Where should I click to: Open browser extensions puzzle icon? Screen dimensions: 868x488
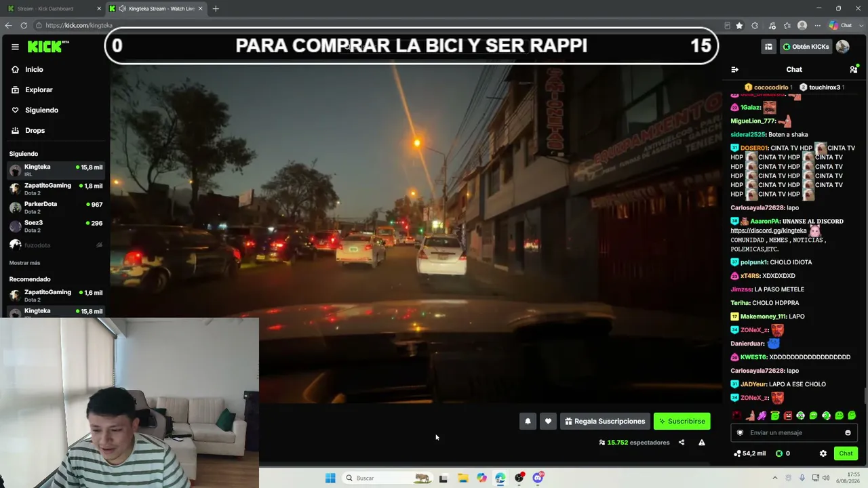(x=755, y=25)
